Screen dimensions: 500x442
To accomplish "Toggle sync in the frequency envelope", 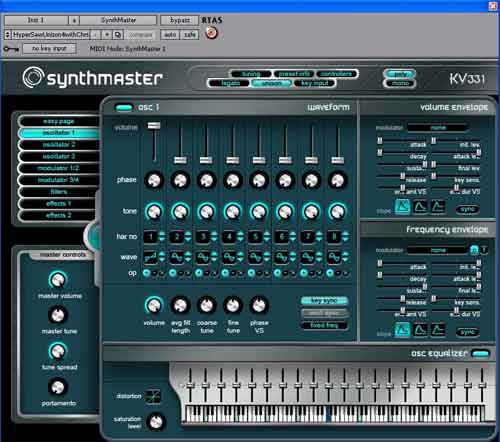I will (x=468, y=332).
